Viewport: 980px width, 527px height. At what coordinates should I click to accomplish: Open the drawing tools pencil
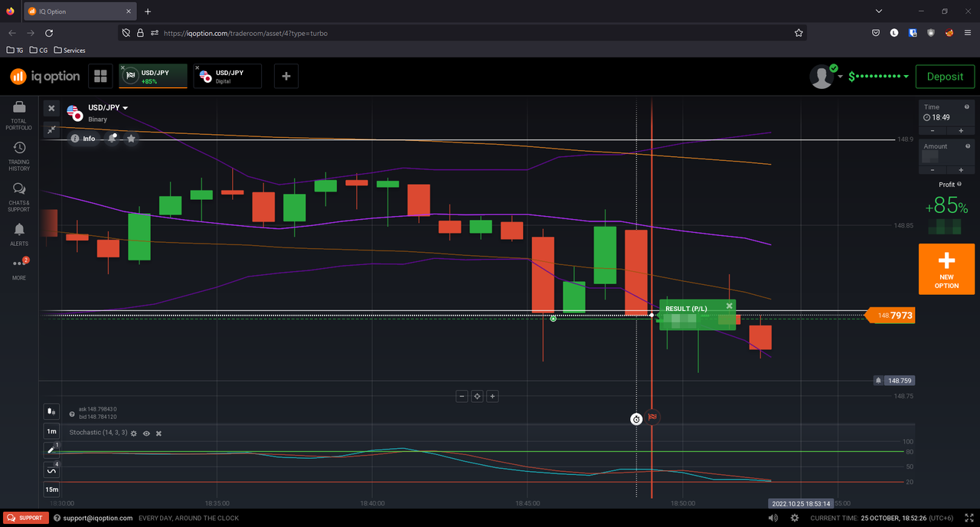tap(51, 450)
